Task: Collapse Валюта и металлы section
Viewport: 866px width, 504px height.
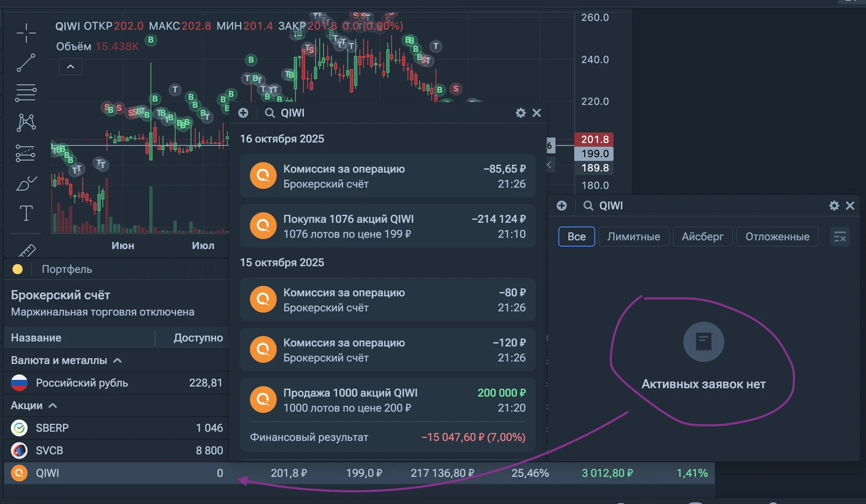Action: tap(117, 360)
